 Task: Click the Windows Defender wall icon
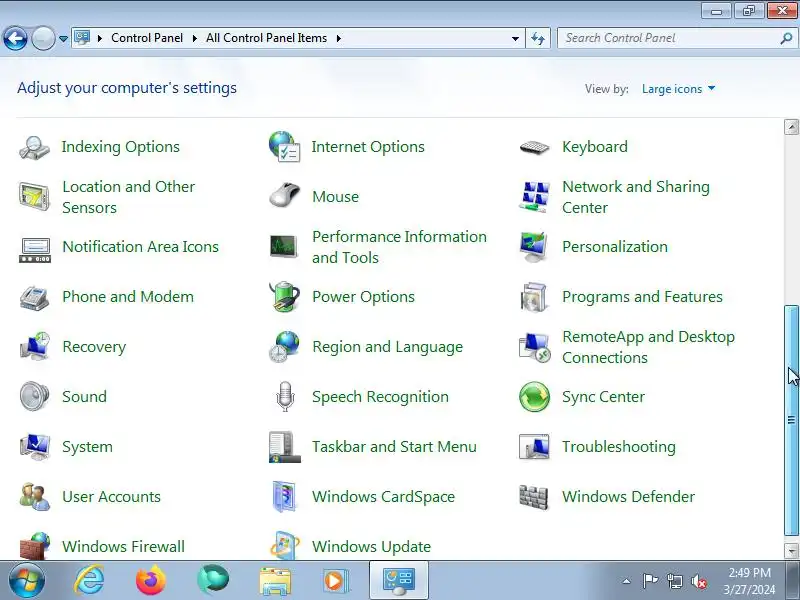(x=534, y=496)
